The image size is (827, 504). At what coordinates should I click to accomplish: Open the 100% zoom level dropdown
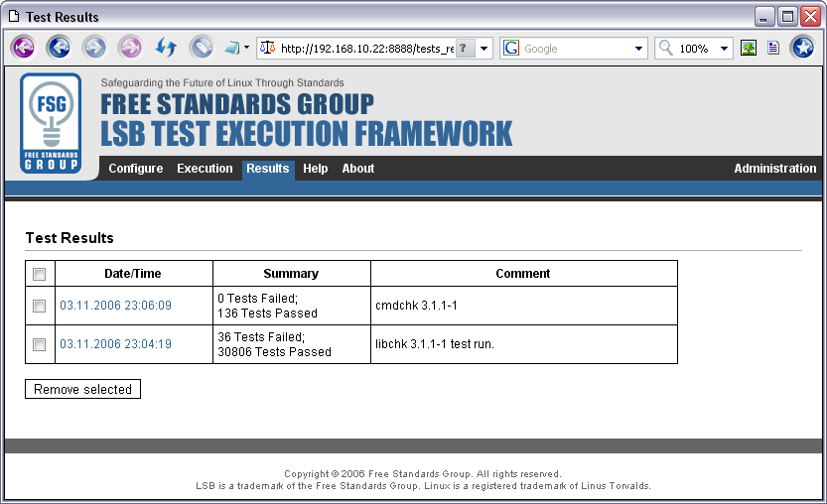click(x=724, y=49)
